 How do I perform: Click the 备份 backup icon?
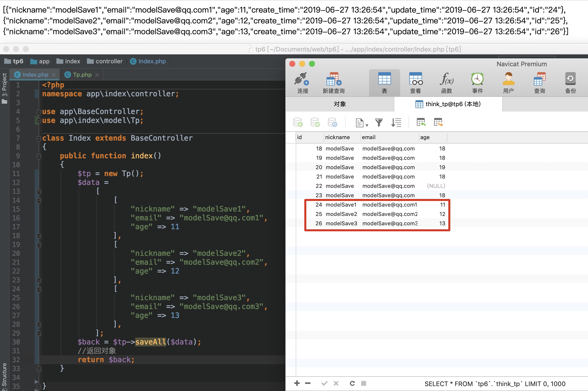point(570,83)
